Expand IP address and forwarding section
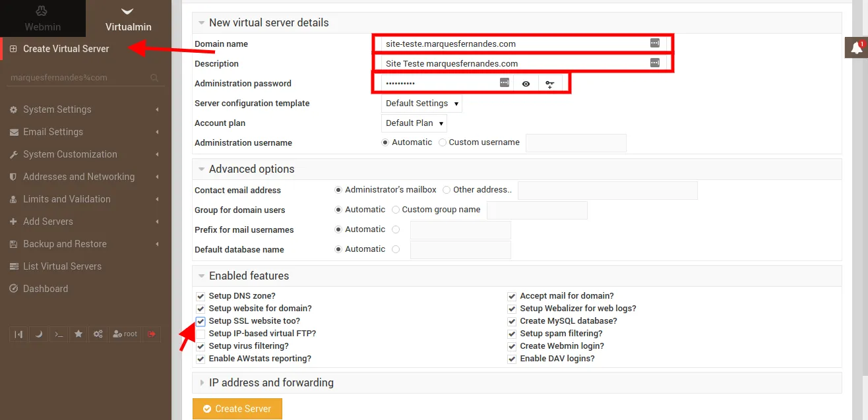868x420 pixels. click(201, 383)
